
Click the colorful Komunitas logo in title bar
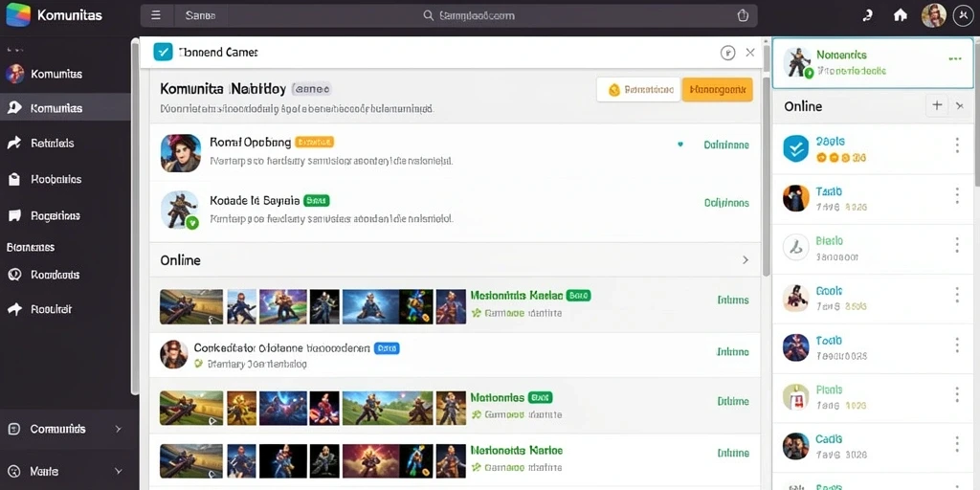point(17,15)
